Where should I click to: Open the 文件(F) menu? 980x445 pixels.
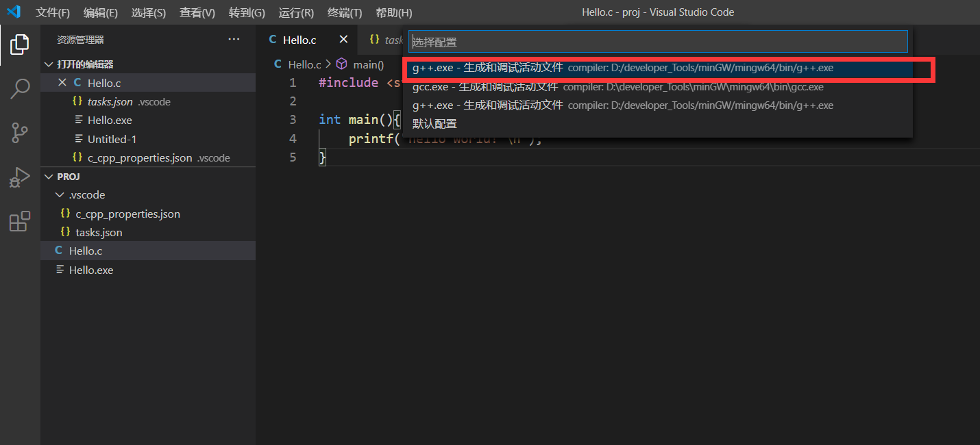pyautogui.click(x=53, y=12)
